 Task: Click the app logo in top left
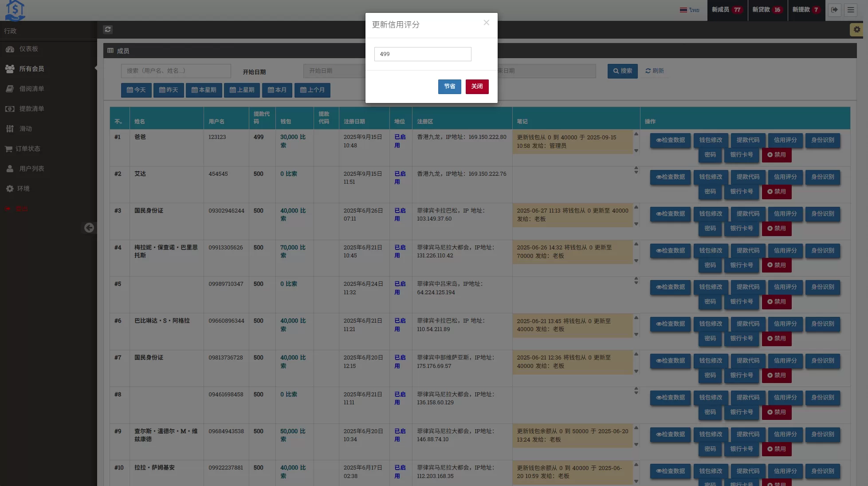[15, 10]
